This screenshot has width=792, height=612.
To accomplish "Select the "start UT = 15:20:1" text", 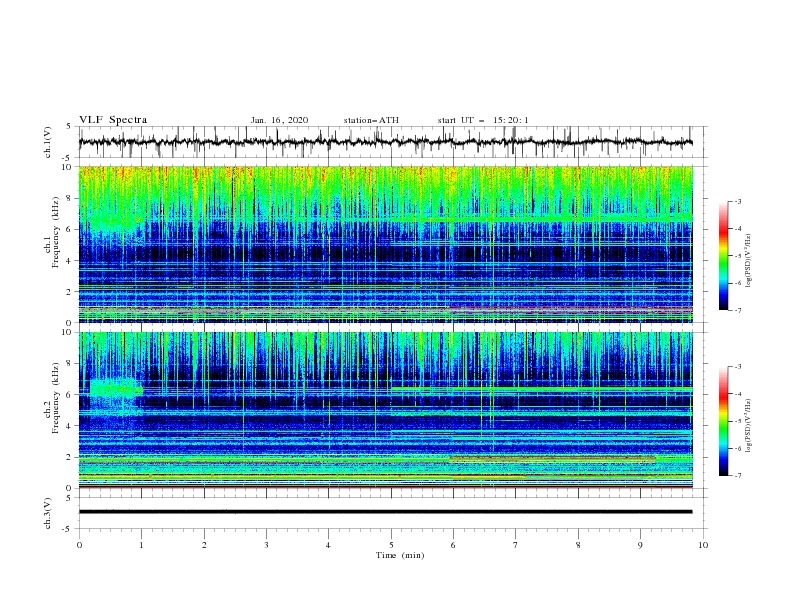I will pyautogui.click(x=483, y=120).
